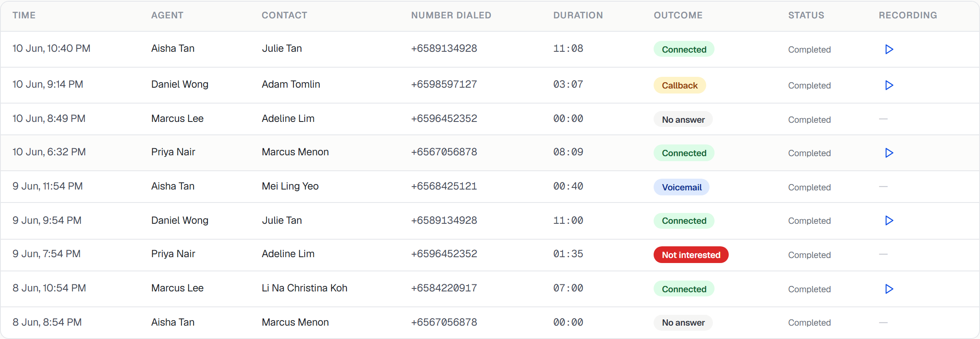The image size is (980, 339).
Task: Click number +6568425121
Action: tap(444, 186)
